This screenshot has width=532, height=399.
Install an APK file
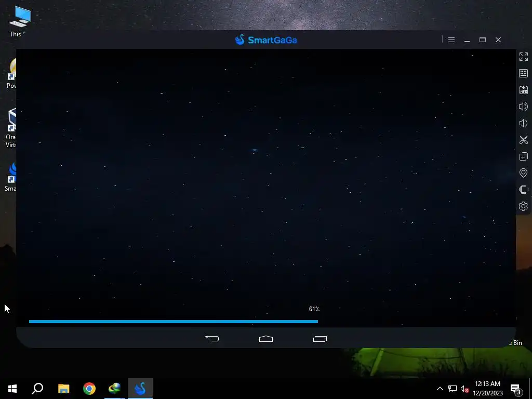tap(524, 90)
